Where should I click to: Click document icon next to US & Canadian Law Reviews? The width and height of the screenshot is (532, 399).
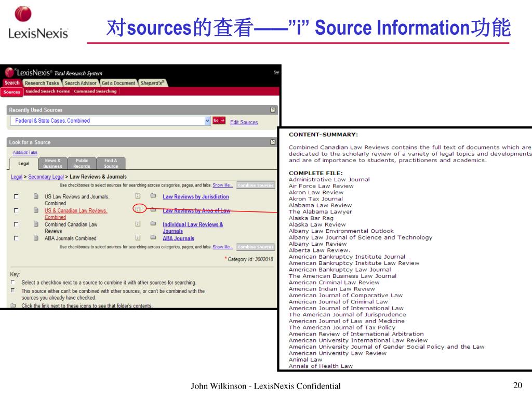coord(36,210)
